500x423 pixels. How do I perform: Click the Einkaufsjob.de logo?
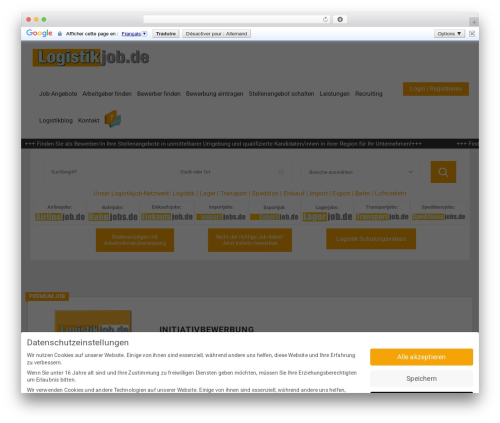pyautogui.click(x=167, y=217)
